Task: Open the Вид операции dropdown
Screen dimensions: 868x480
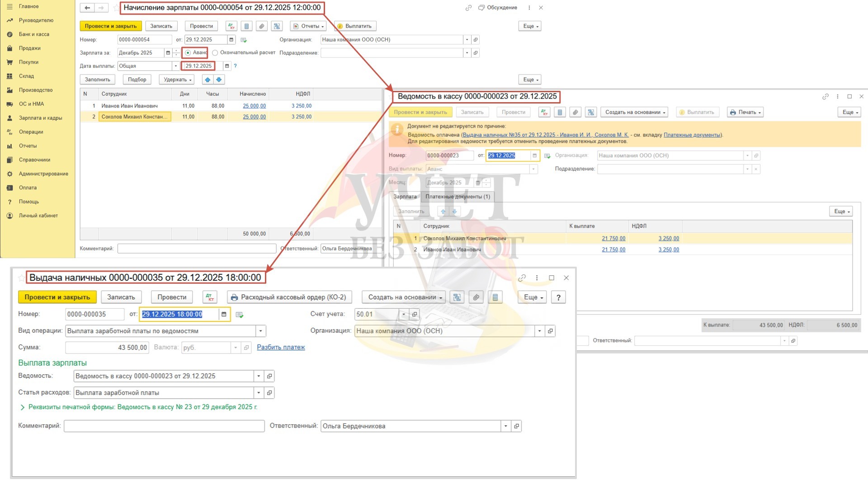Action: pos(260,331)
